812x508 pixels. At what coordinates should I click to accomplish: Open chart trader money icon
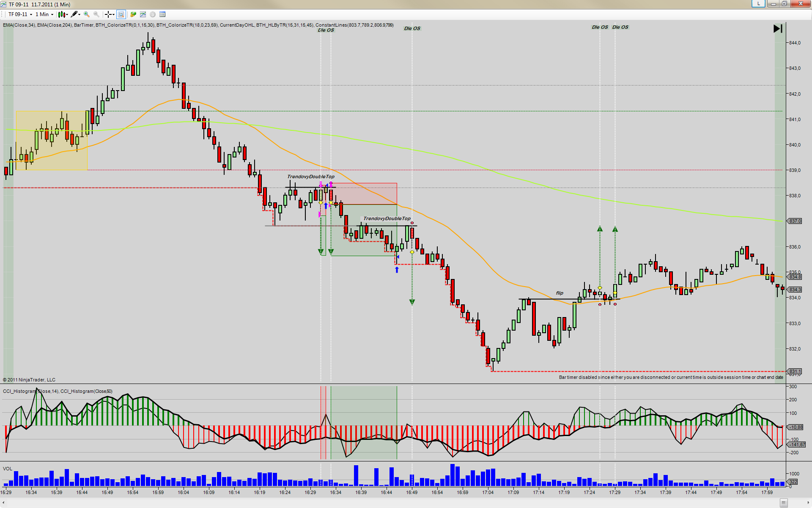tap(133, 14)
